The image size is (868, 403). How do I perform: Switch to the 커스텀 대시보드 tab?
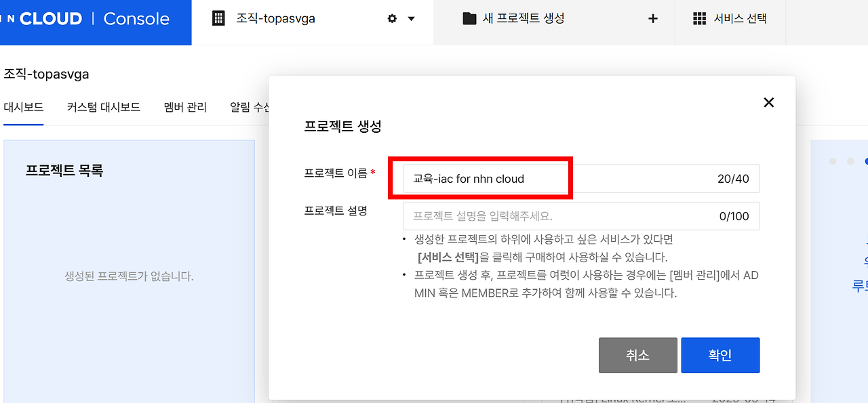(104, 107)
